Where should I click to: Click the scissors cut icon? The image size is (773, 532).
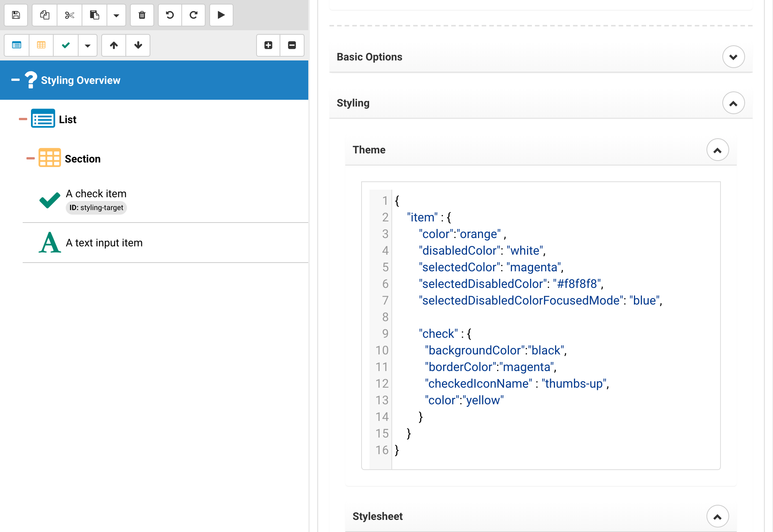70,15
